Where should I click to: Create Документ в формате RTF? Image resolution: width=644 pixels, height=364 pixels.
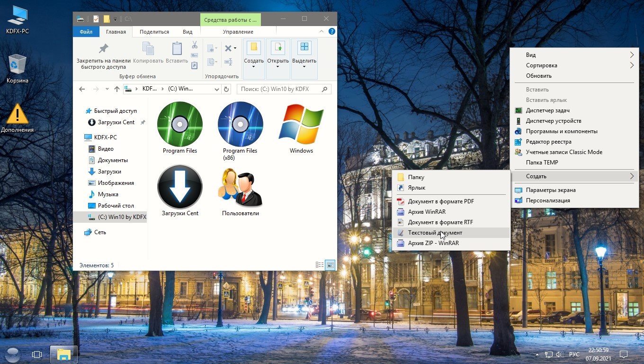(x=451, y=222)
